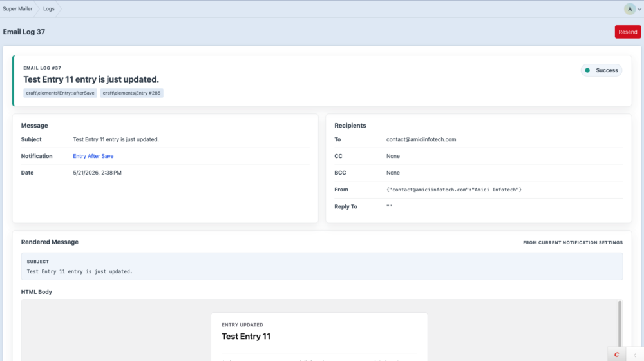Viewport: 644px width, 361px height.
Task: Click the Rendered Message heading
Action: click(x=50, y=242)
